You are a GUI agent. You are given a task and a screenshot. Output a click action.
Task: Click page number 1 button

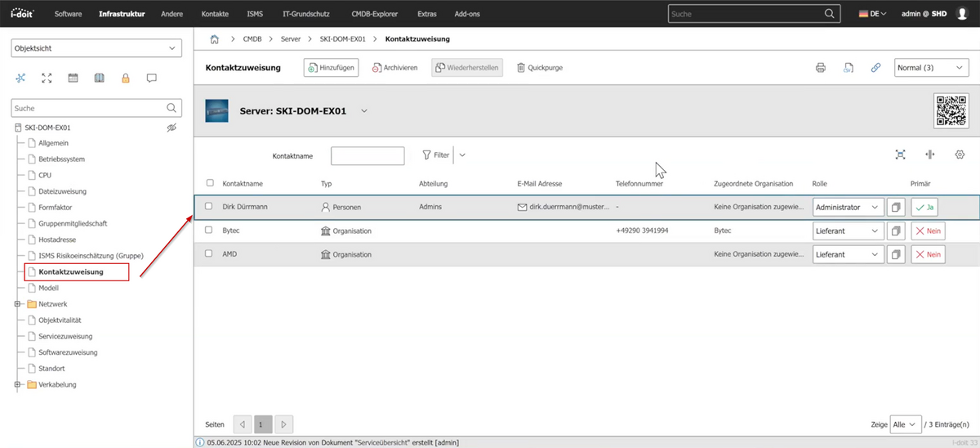point(263,425)
